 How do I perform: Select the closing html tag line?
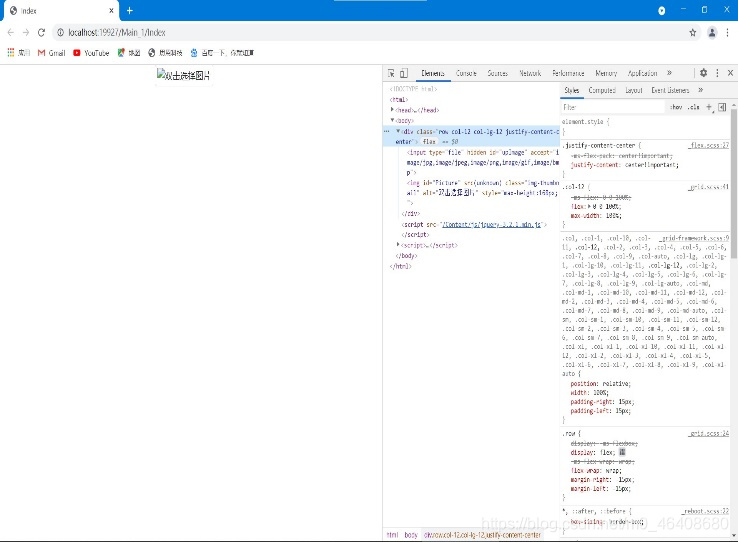[400, 266]
